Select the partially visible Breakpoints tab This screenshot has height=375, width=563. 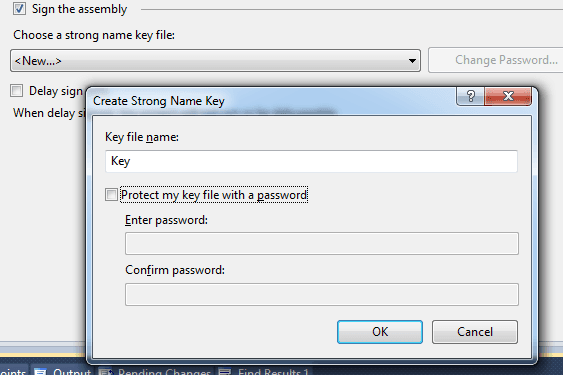(x=13, y=371)
